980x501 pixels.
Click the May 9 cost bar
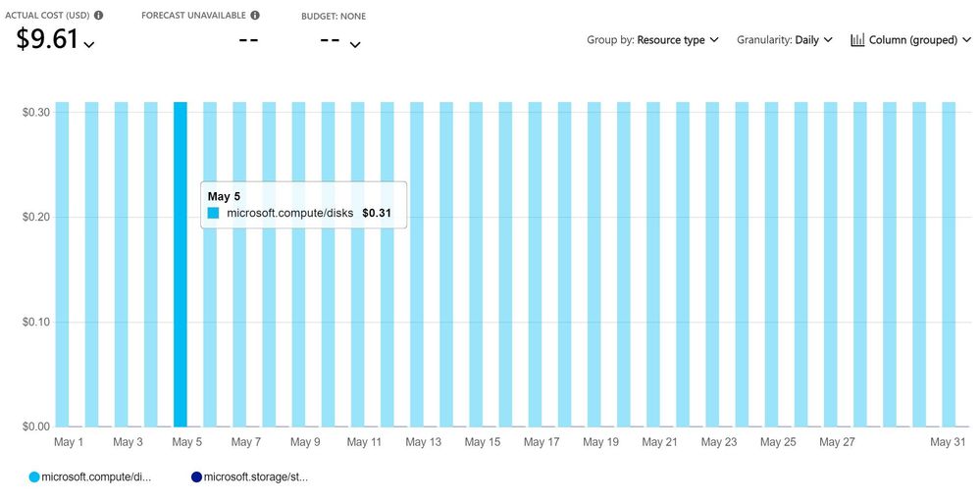click(298, 265)
